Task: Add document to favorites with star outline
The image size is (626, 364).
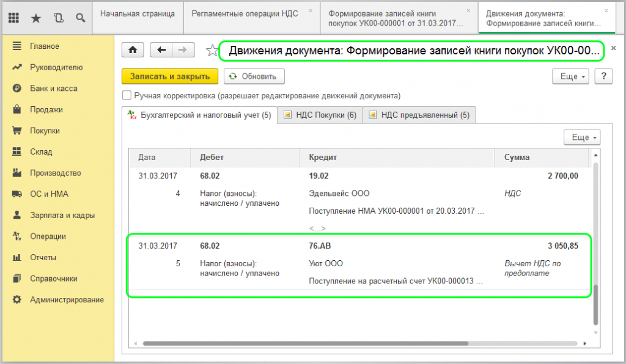Action: (x=212, y=51)
